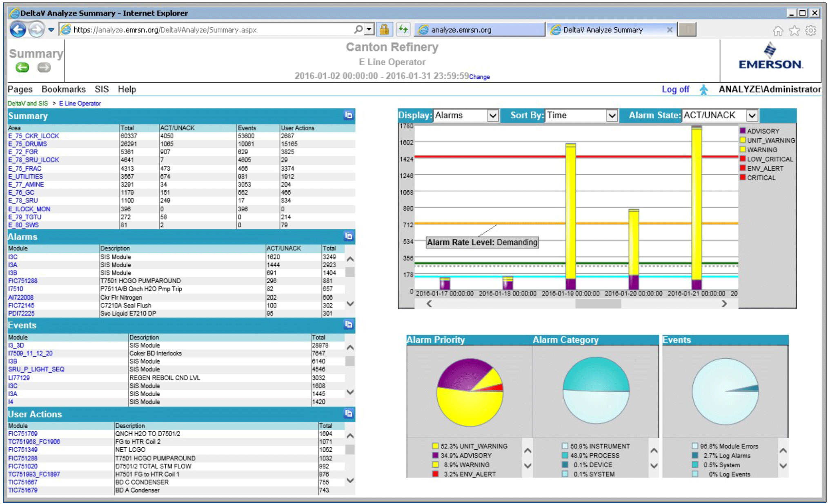The width and height of the screenshot is (828, 504).
Task: Click the copy icon on the Events panel header
Action: pyautogui.click(x=349, y=325)
